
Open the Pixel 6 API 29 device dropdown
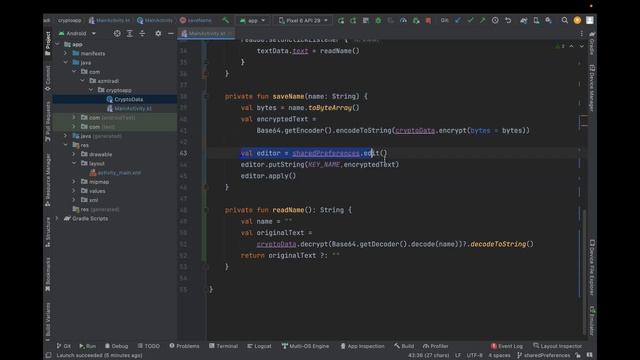point(303,20)
